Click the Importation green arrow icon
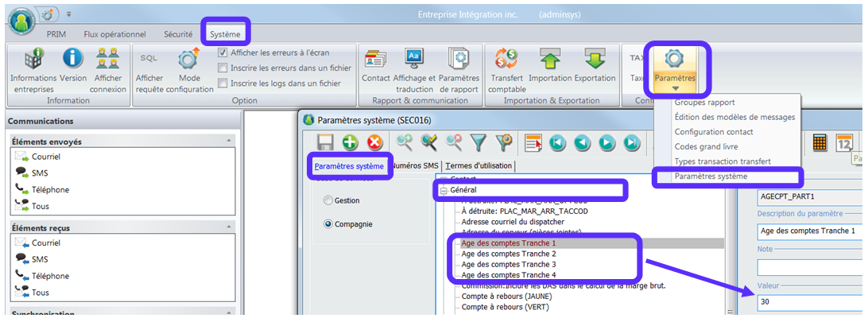The width and height of the screenshot is (868, 322). click(550, 60)
